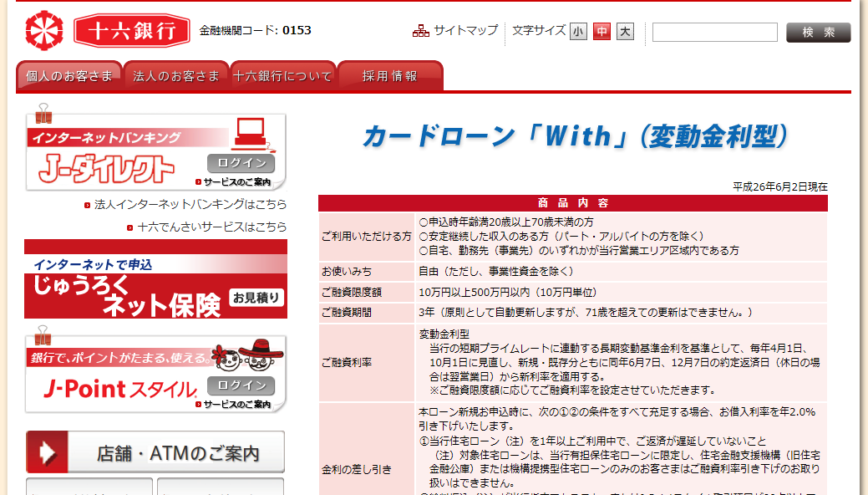This screenshot has height=495, width=868.
Task: Open the 店舗・ATMのご案内 button
Action: coord(155,452)
